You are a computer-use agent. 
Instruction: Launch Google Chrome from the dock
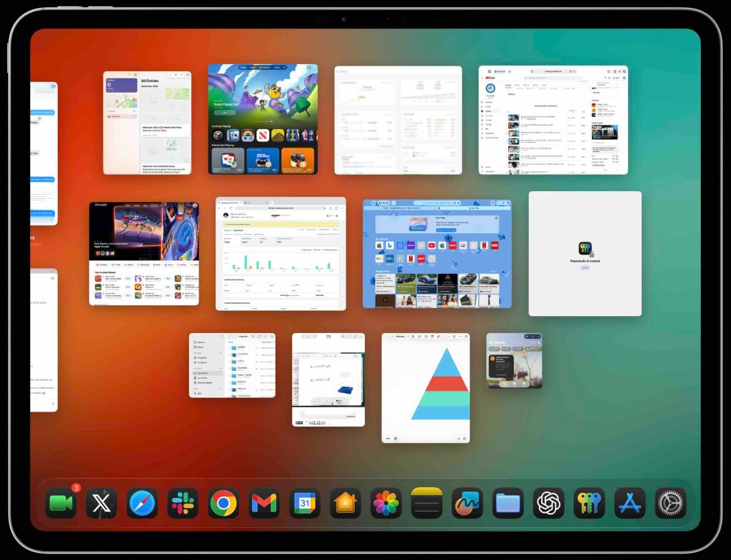[223, 504]
